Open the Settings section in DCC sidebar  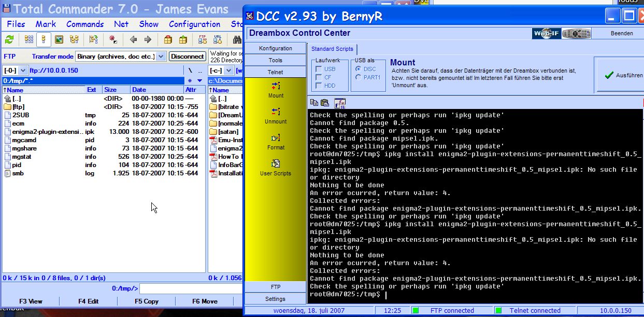point(276,299)
